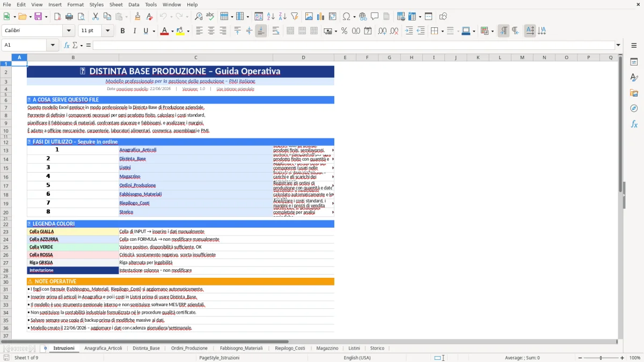Image resolution: width=644 pixels, height=362 pixels.
Task: Toggle Italic formatting
Action: 134,31
